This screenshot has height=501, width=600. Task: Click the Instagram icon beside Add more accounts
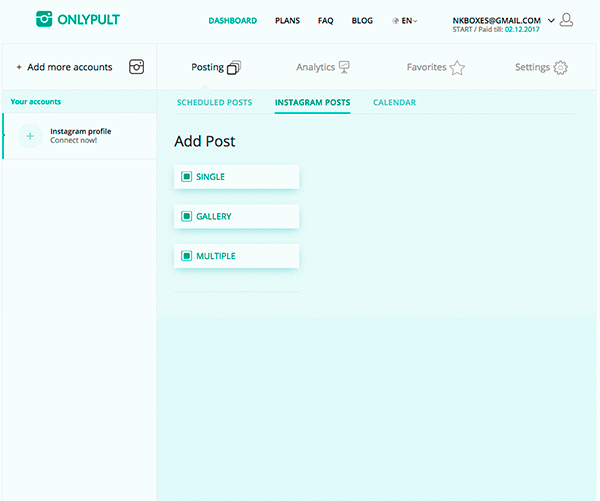136,67
